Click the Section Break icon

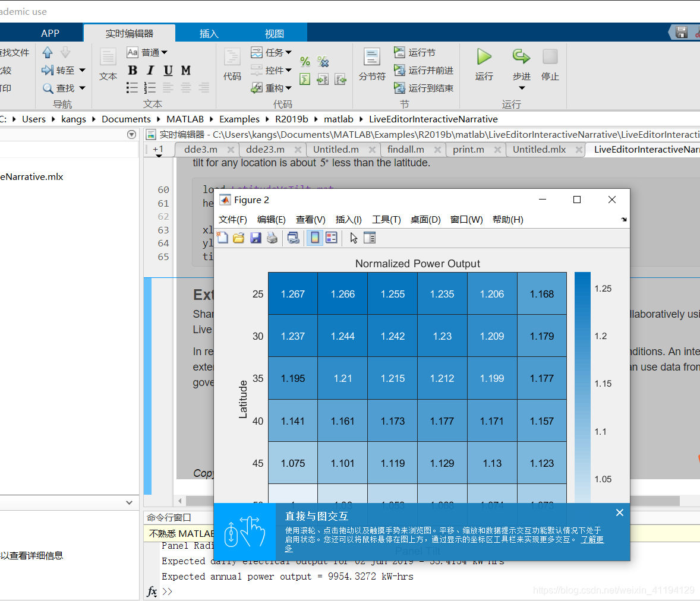point(371,57)
